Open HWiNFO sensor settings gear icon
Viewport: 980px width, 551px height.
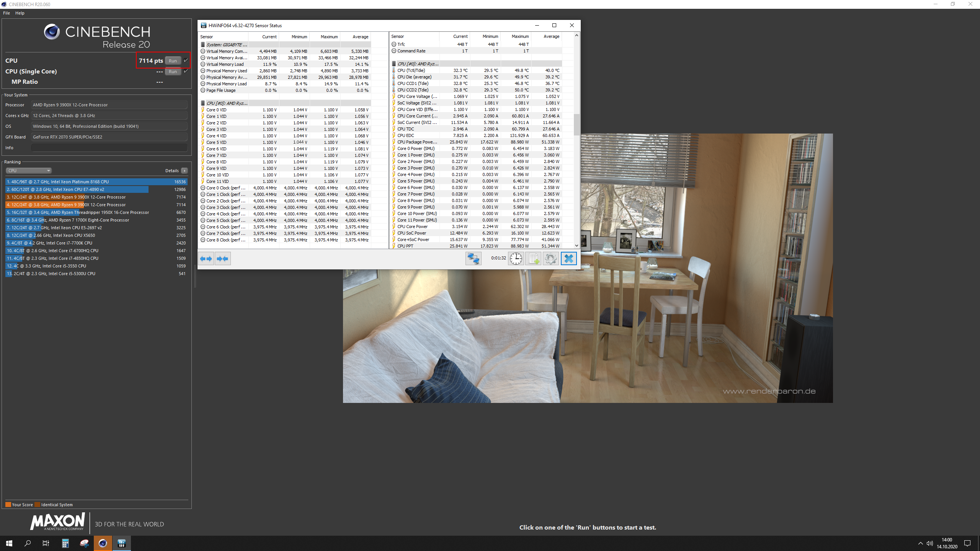[x=550, y=259]
